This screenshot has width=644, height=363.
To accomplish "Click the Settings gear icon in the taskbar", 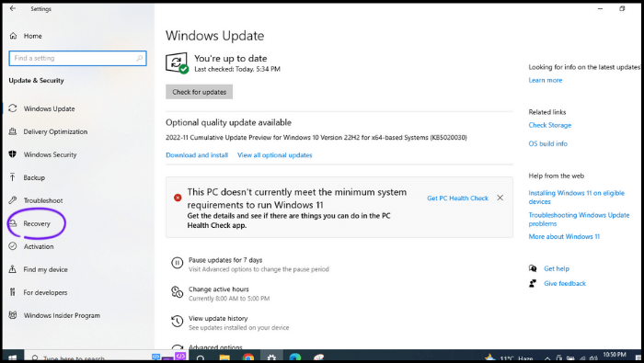I will (x=271, y=357).
